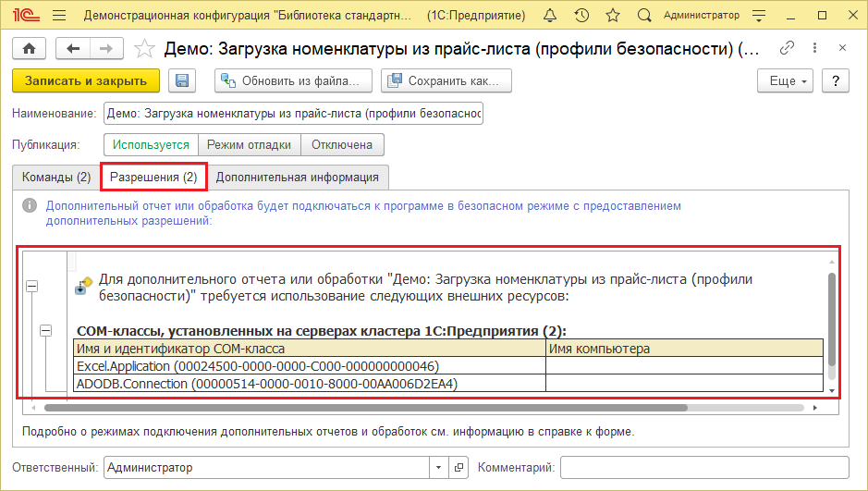
Task: Click the Ответственный input field
Action: 267,468
